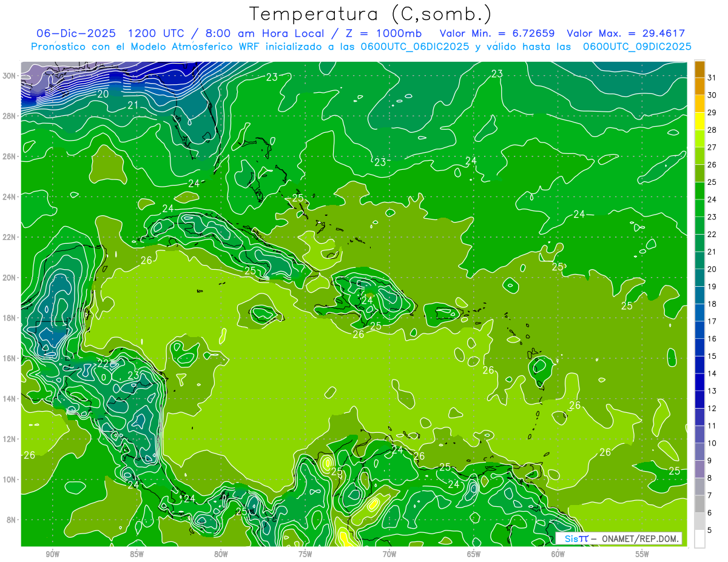Click the orange legend swatch between 30 and 31
This screenshot has width=728, height=562.
pos(699,87)
